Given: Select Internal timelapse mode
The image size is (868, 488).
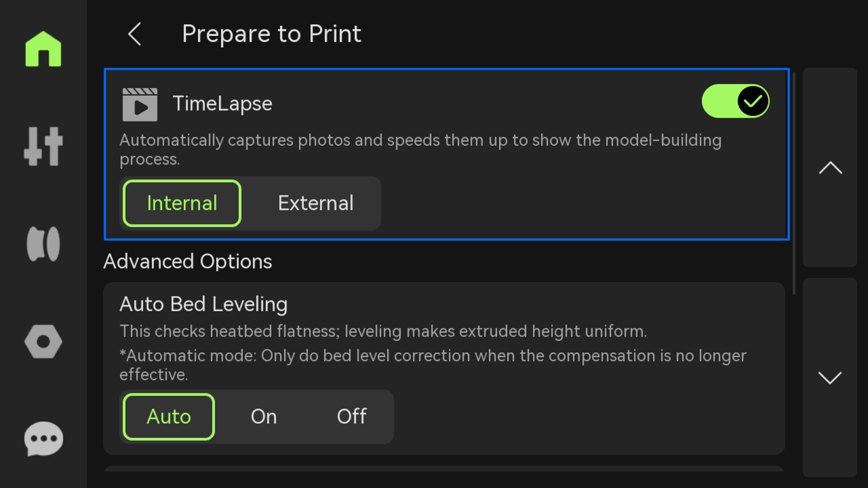Looking at the screenshot, I should (x=182, y=203).
